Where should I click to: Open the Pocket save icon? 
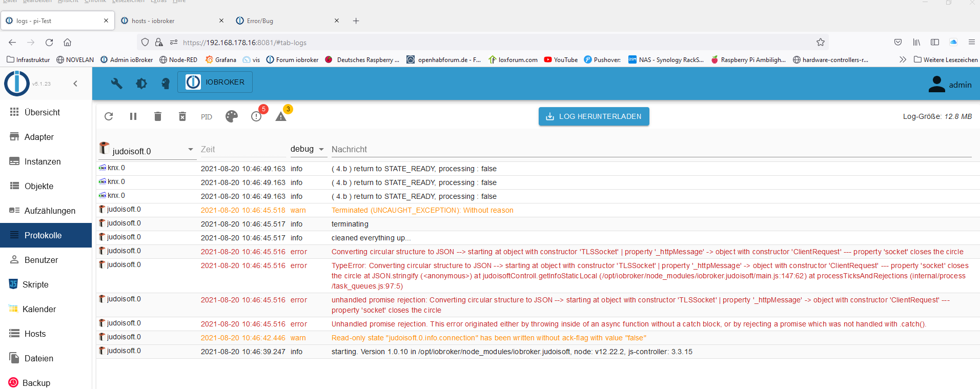click(898, 43)
